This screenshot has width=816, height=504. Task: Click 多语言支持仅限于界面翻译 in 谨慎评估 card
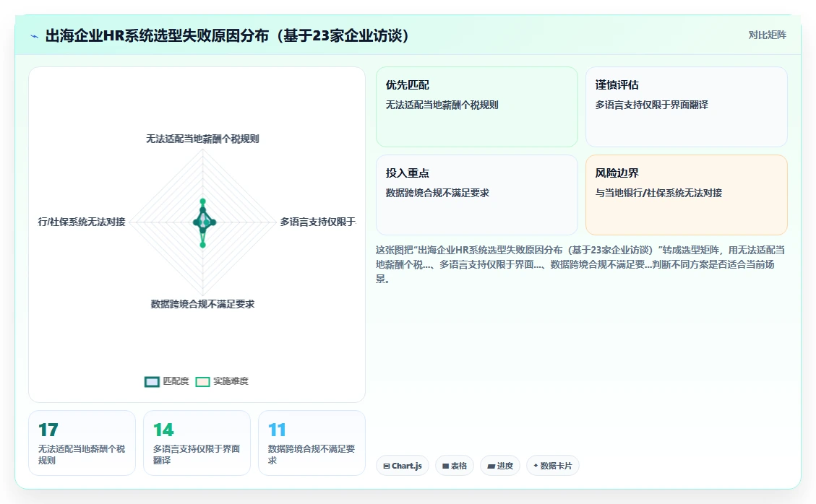[651, 105]
